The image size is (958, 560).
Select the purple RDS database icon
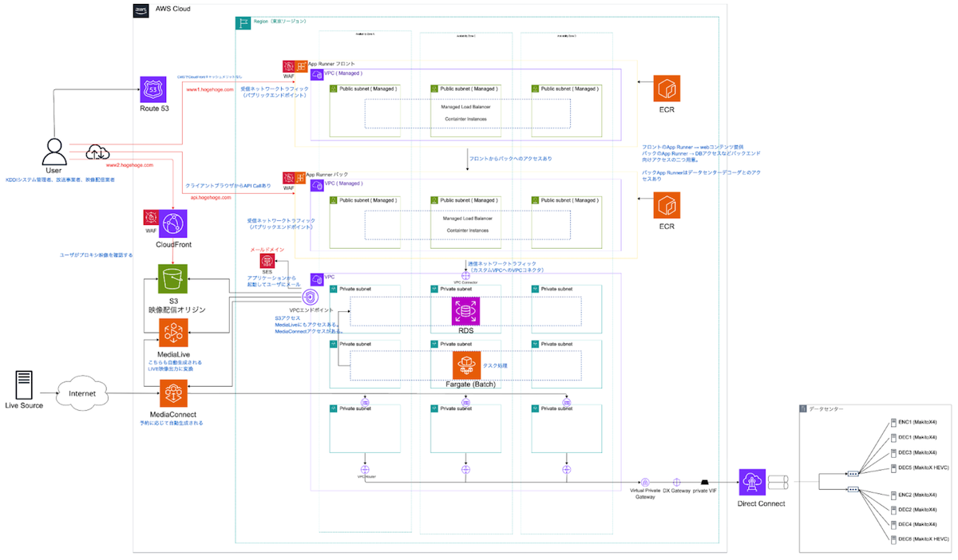click(465, 310)
